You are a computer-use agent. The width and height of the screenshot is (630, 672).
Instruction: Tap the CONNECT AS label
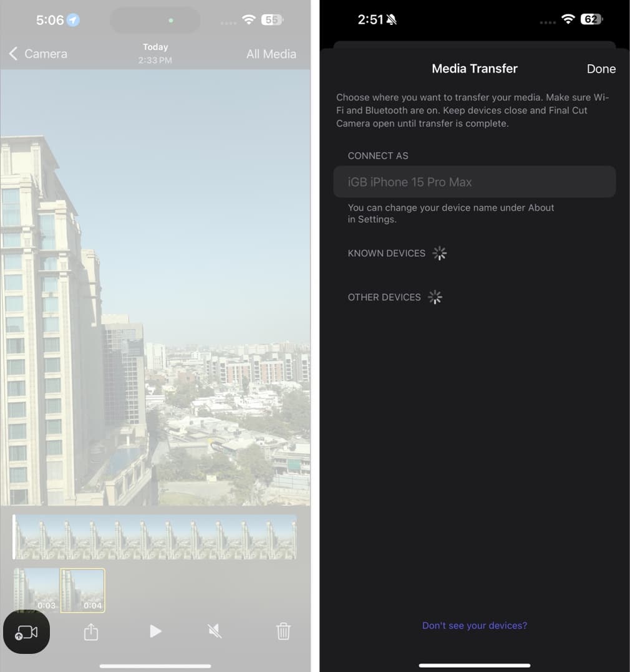click(x=378, y=156)
